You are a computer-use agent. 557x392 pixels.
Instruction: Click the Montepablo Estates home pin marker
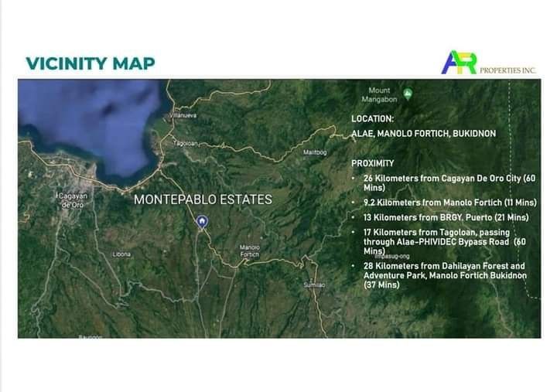pyautogui.click(x=202, y=222)
